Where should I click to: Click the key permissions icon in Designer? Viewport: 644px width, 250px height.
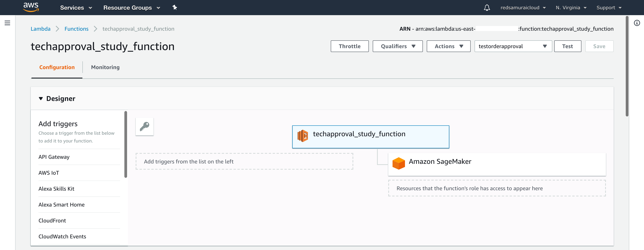pyautogui.click(x=144, y=127)
